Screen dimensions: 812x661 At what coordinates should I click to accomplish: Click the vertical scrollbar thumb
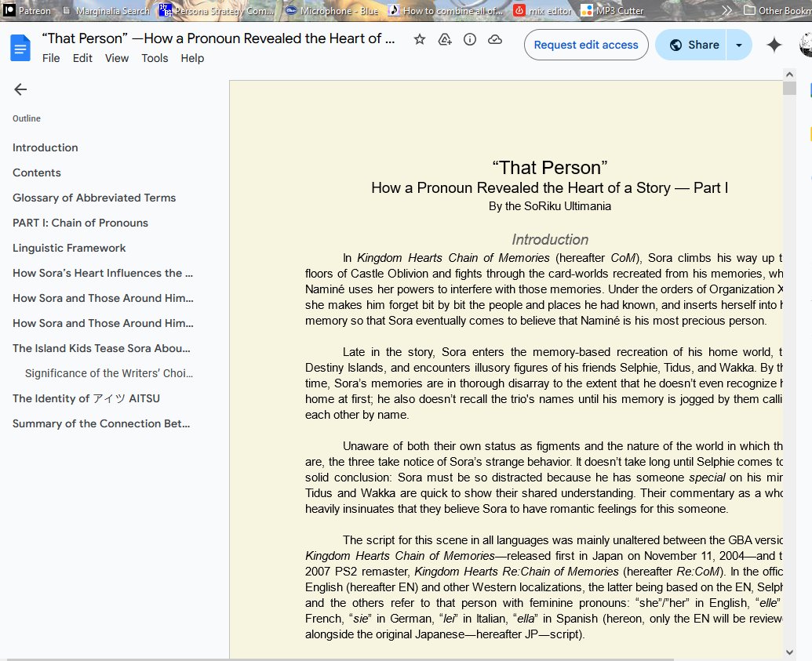pos(789,89)
